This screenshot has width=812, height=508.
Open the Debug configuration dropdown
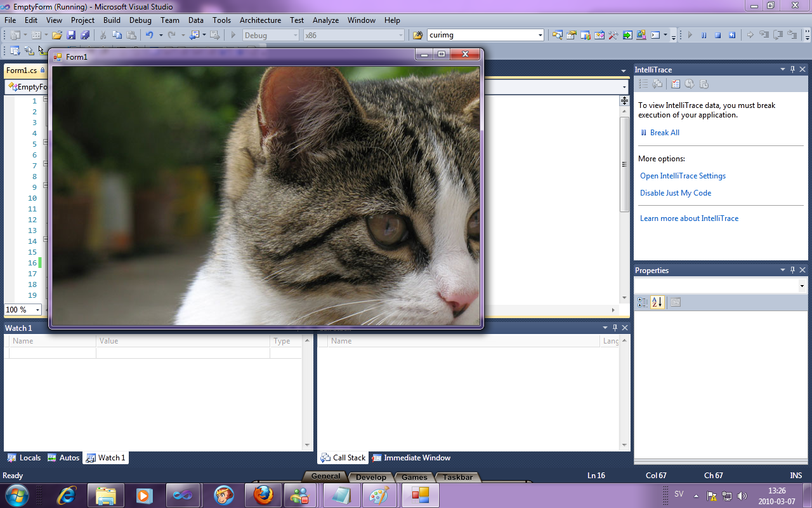point(295,35)
